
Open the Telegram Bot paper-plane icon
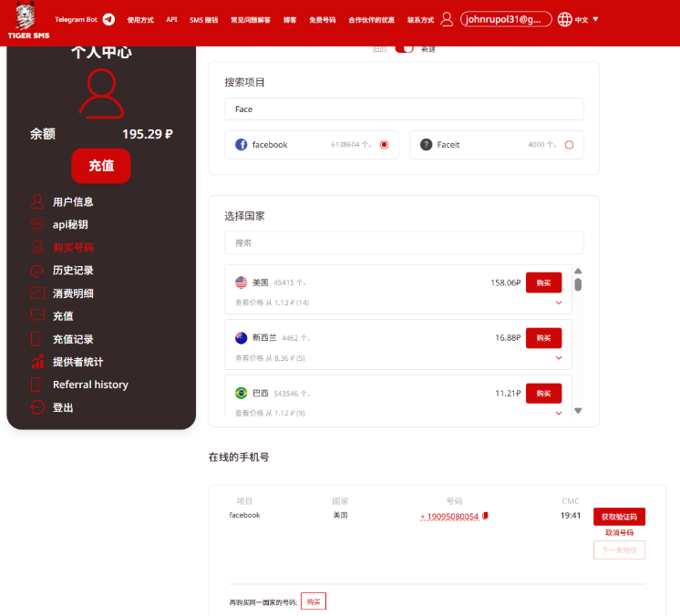point(108,19)
